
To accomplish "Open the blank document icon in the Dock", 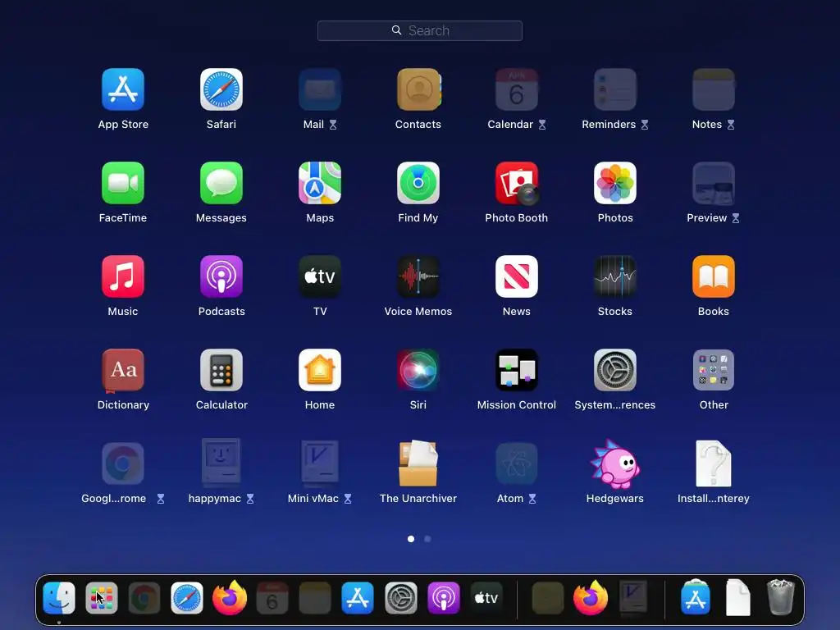I will point(738,597).
